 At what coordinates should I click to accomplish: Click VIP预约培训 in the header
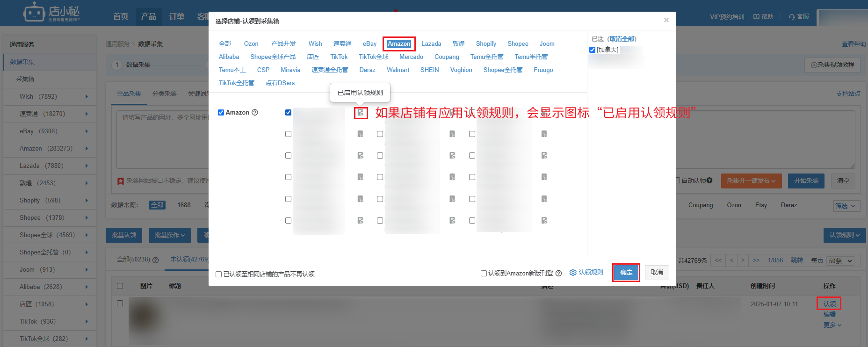coord(727,17)
